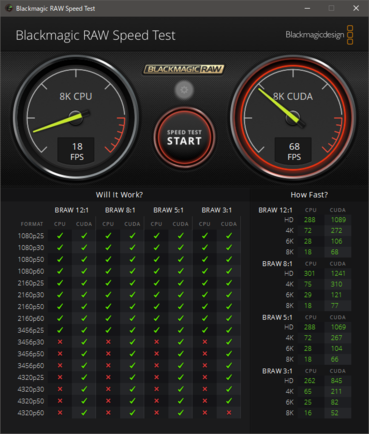
Task: Click the 2160p60 format row label
Action: tap(31, 318)
